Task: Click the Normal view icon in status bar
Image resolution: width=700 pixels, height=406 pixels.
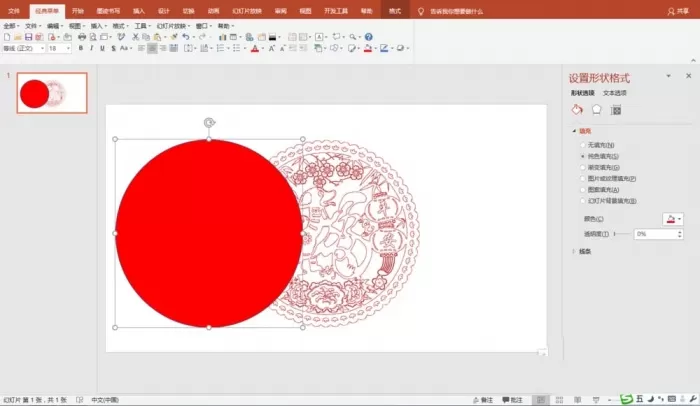Action: 541,400
